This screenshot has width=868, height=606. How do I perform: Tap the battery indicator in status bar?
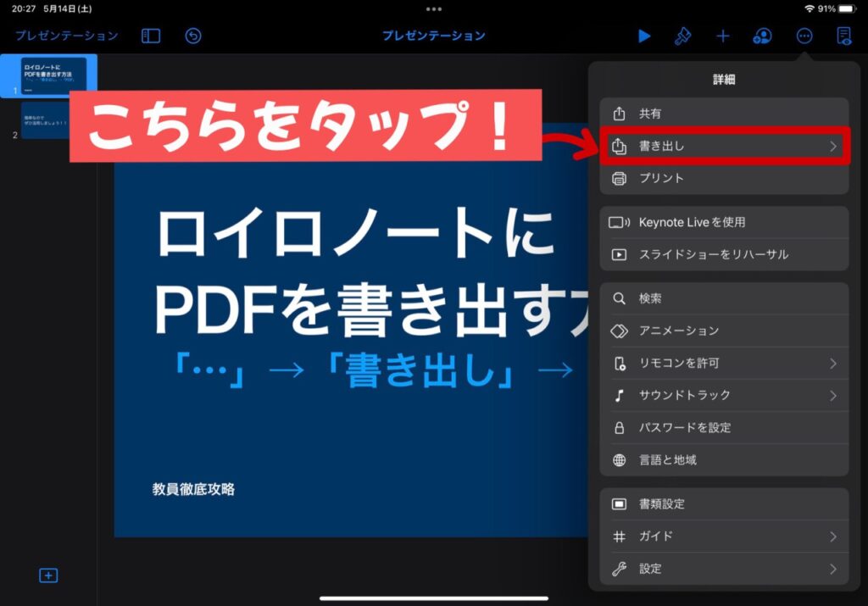click(x=848, y=8)
